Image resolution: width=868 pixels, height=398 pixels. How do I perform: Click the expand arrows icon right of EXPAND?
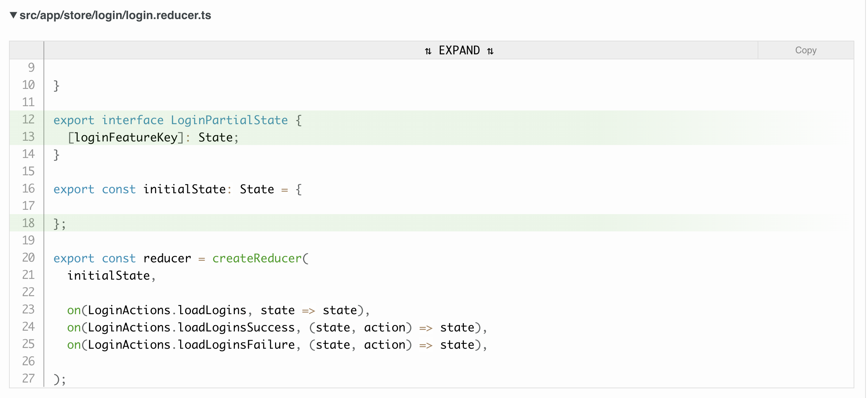[x=490, y=50]
